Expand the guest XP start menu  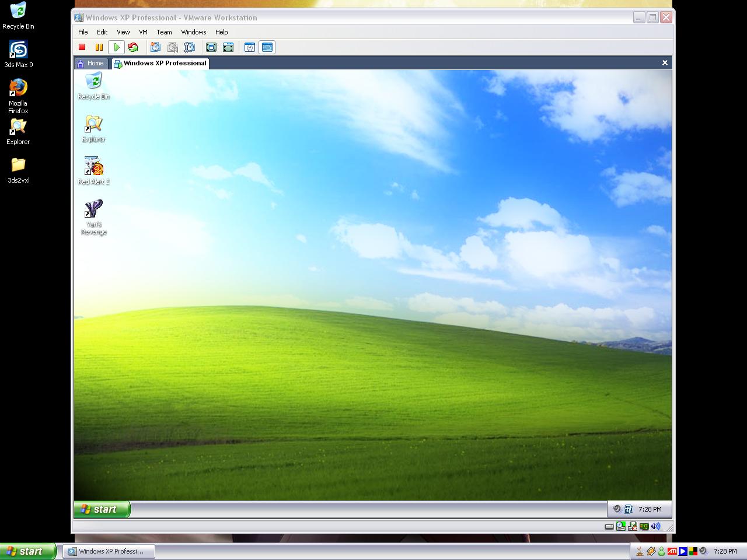click(x=102, y=509)
